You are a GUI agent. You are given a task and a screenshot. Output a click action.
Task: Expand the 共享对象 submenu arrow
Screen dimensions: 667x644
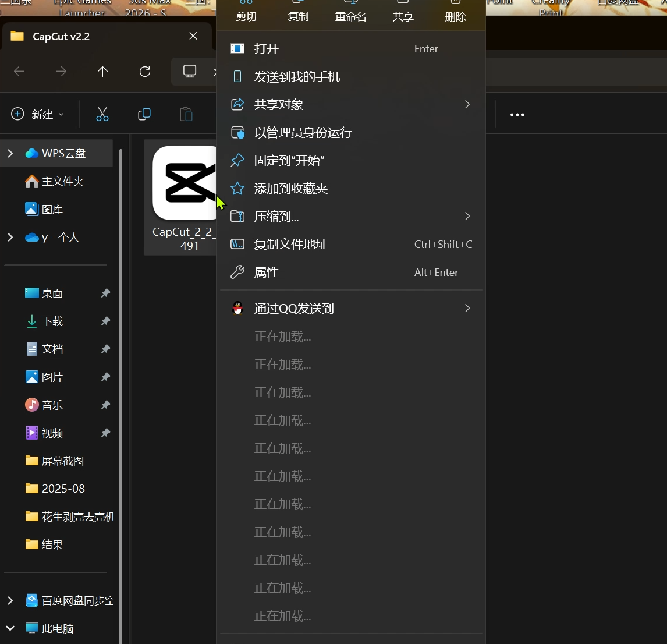coord(467,104)
